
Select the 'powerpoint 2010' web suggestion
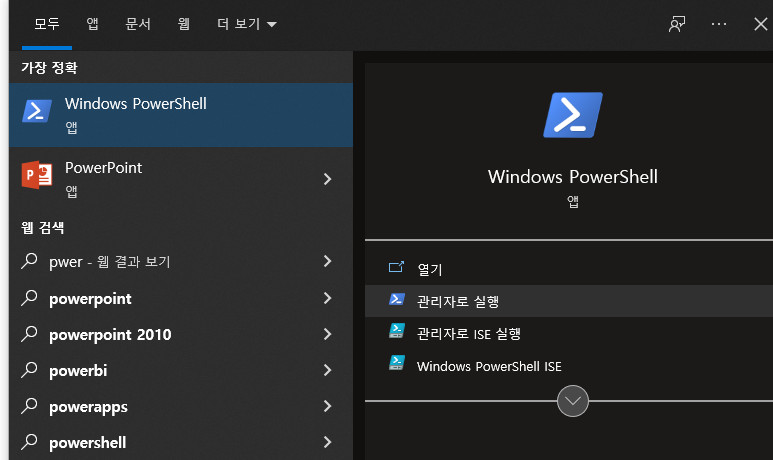point(181,334)
